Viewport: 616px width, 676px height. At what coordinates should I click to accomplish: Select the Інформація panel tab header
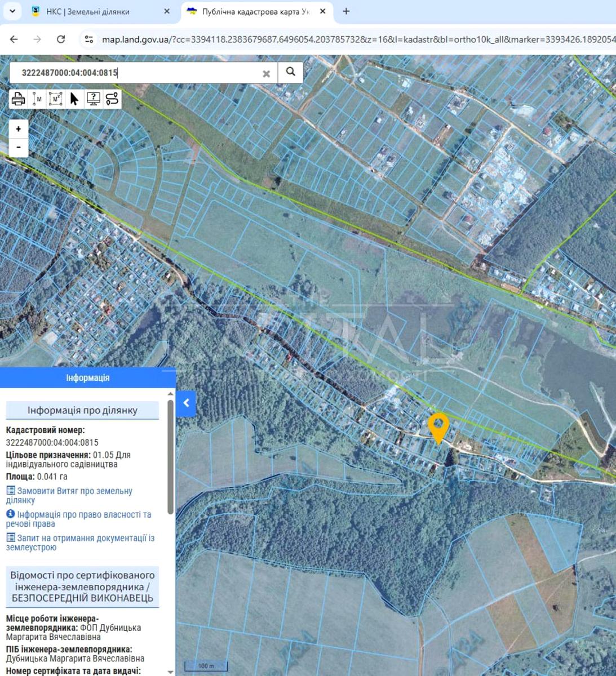[87, 377]
